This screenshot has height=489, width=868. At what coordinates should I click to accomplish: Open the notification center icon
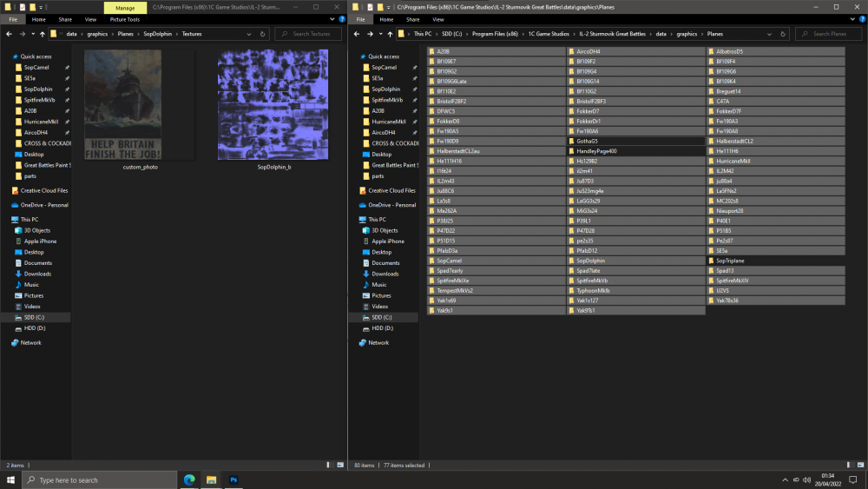[x=854, y=479]
